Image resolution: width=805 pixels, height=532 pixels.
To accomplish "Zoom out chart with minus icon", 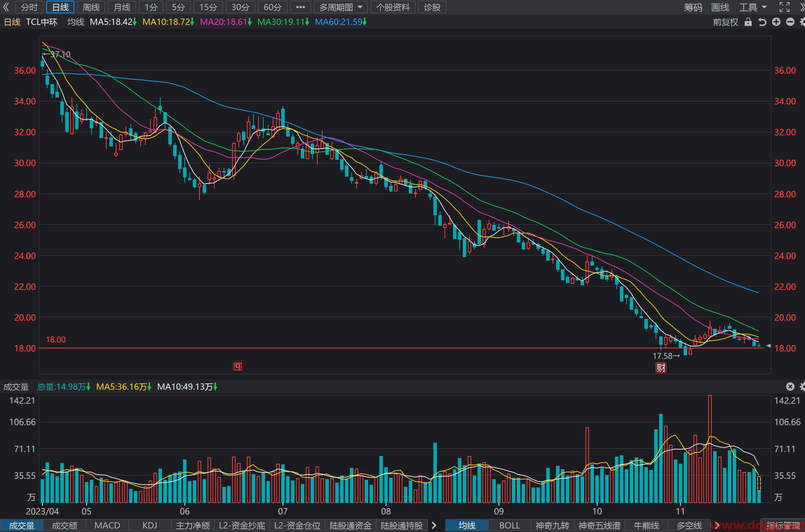I will coord(790,22).
